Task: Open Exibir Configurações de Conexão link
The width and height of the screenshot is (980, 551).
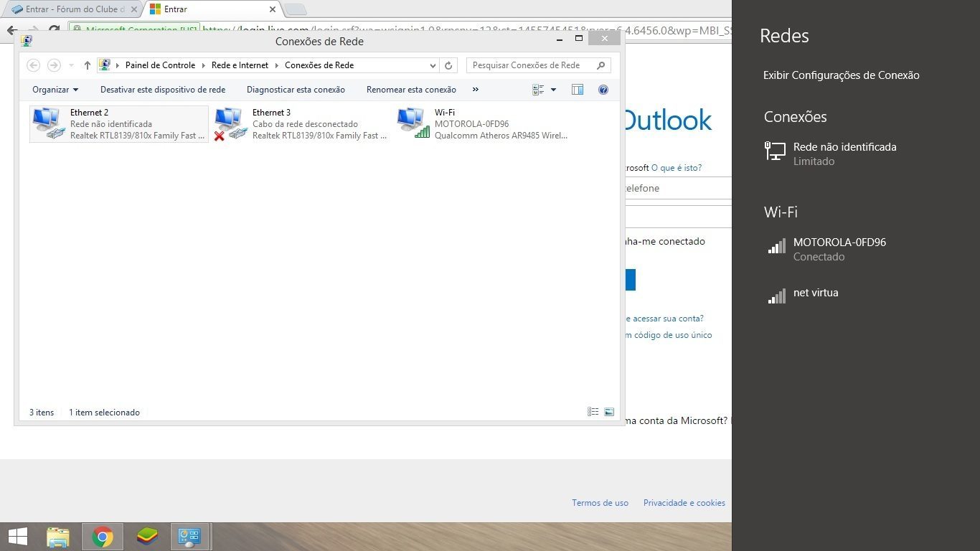Action: 842,75
